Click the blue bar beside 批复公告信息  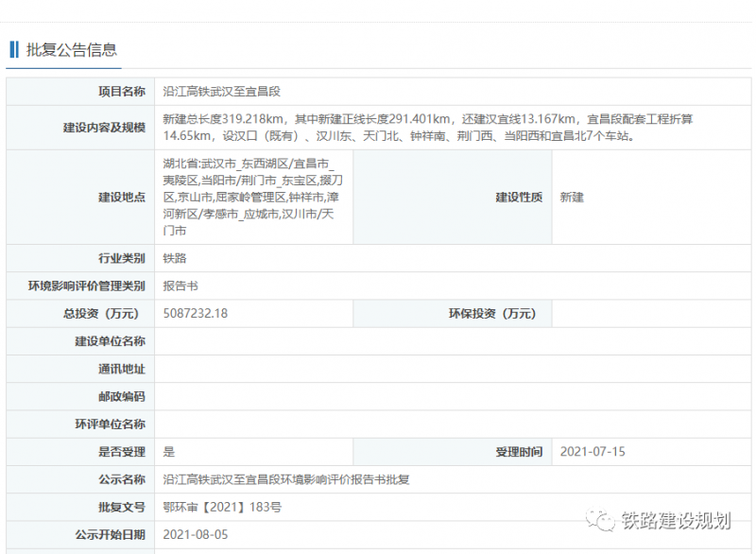pos(14,49)
